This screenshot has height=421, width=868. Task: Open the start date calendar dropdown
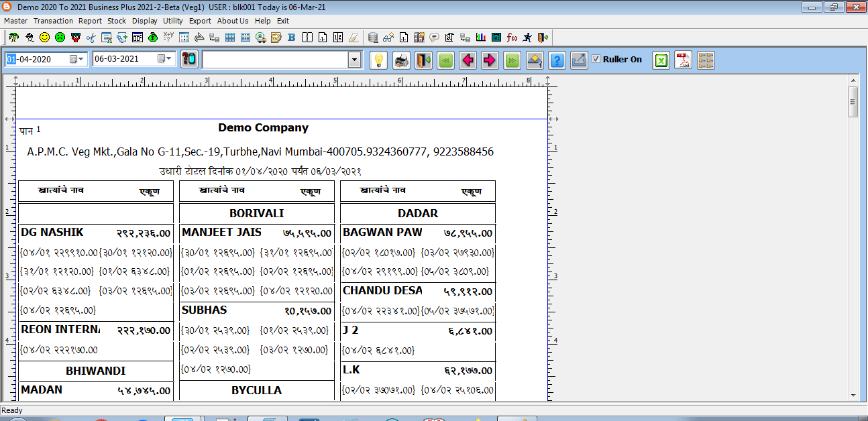point(77,59)
